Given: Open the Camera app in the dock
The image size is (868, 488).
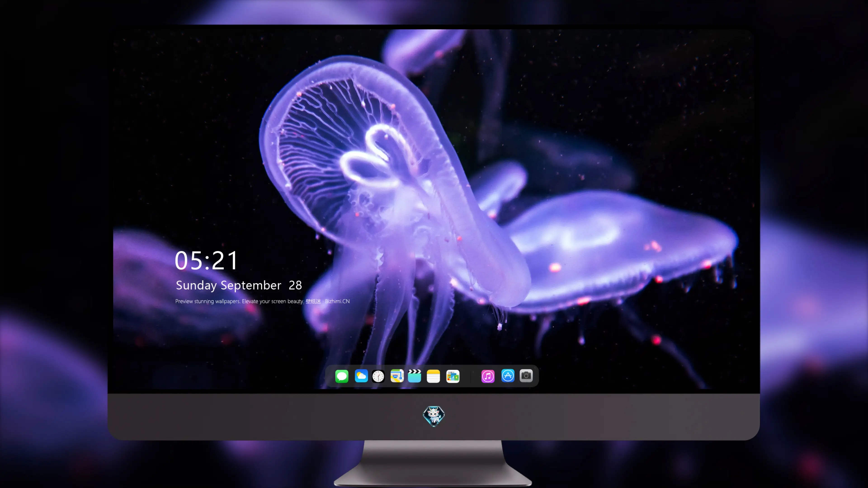Looking at the screenshot, I should tap(526, 375).
